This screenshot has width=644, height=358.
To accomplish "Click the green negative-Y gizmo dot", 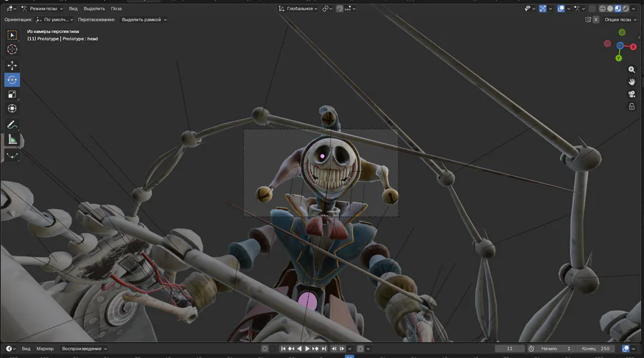I will click(623, 32).
